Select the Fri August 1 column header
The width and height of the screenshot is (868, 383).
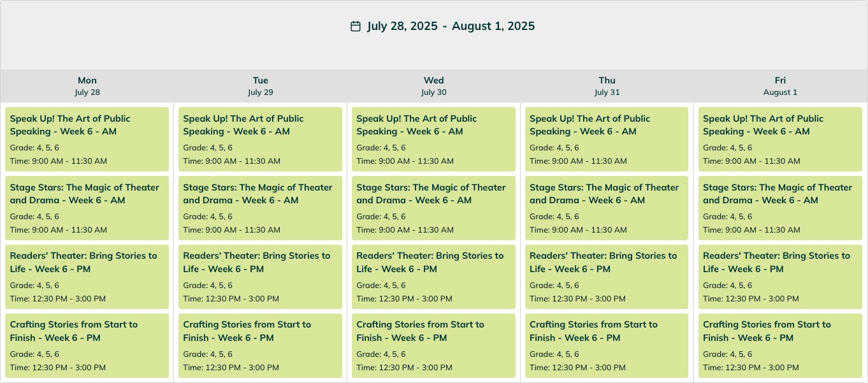click(780, 86)
